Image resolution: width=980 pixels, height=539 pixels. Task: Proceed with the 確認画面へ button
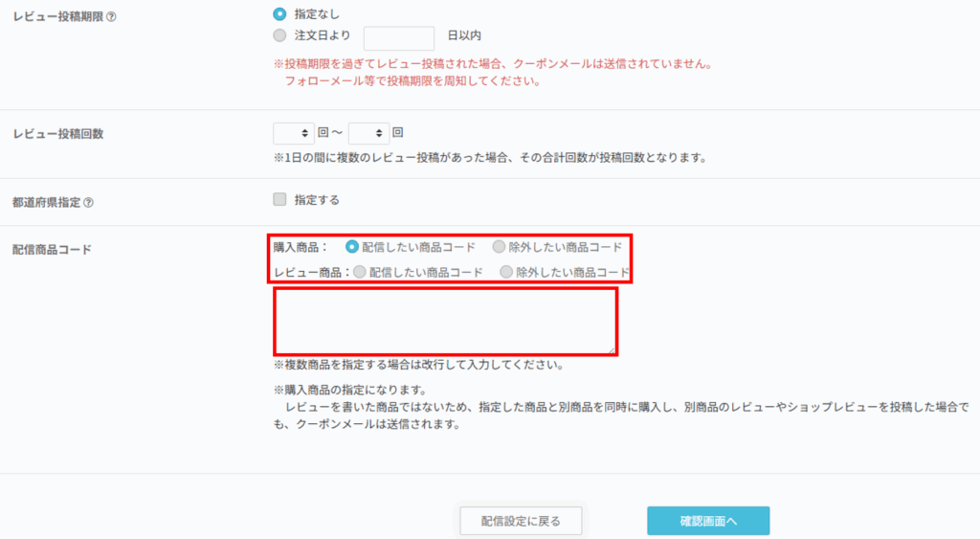(708, 521)
